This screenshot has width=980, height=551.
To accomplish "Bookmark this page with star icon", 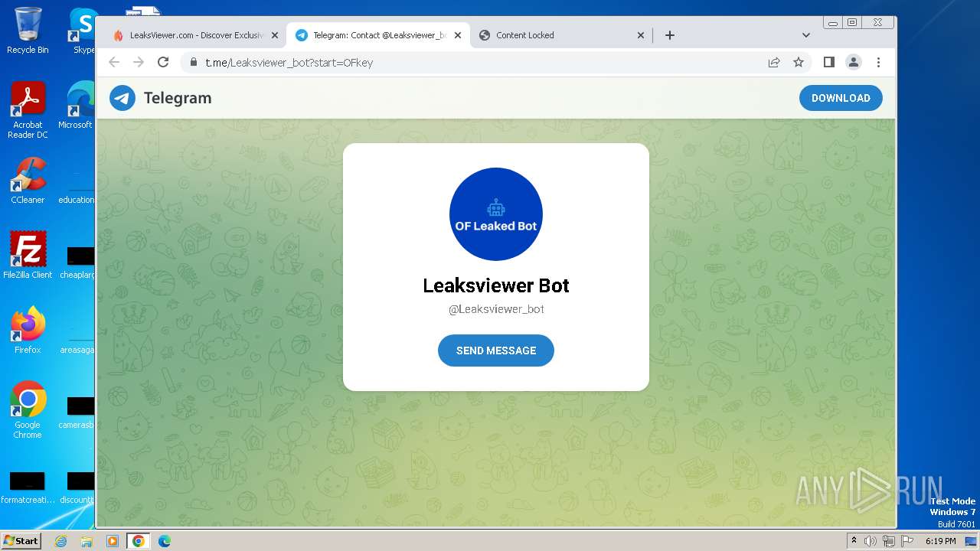I will 799,63.
